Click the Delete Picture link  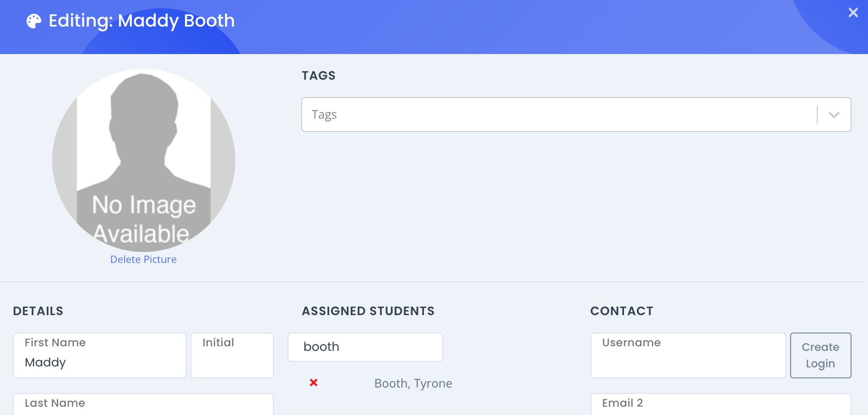tap(143, 259)
